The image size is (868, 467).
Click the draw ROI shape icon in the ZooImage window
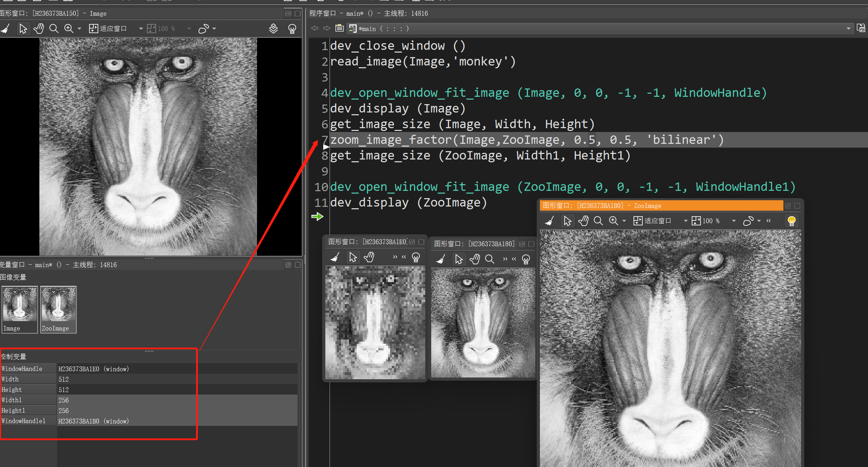pos(748,221)
